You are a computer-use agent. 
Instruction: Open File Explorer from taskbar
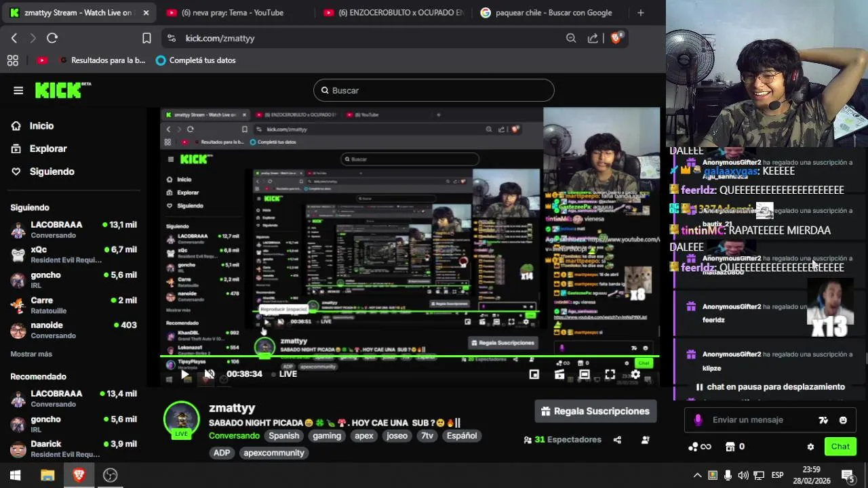pyautogui.click(x=47, y=475)
